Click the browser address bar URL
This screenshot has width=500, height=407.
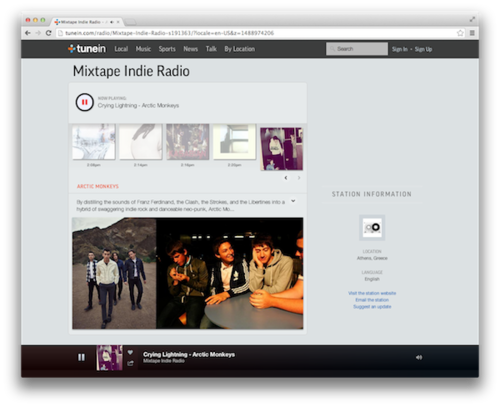[170, 33]
